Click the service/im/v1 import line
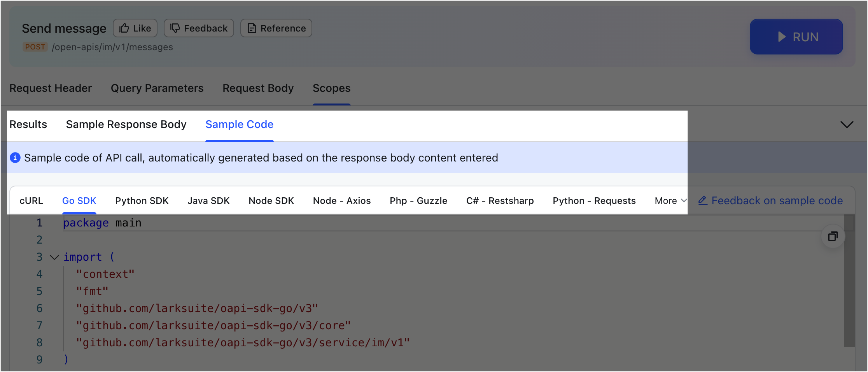 point(243,343)
